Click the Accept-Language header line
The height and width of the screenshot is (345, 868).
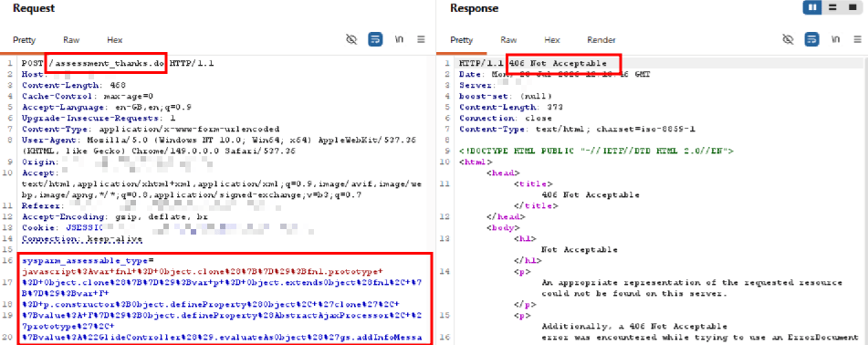pyautogui.click(x=106, y=107)
